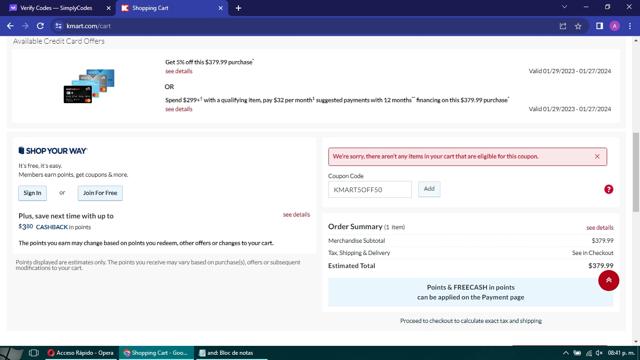The width and height of the screenshot is (640, 360).
Task: Reload the kmart cart page
Action: (40, 26)
